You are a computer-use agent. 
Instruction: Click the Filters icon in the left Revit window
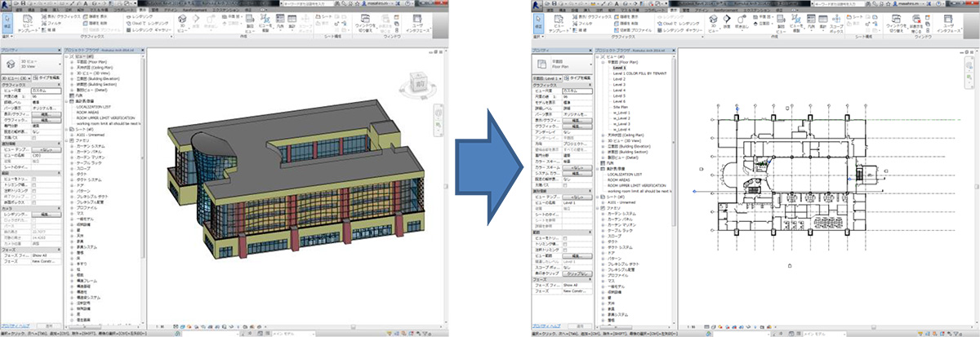pos(51,24)
